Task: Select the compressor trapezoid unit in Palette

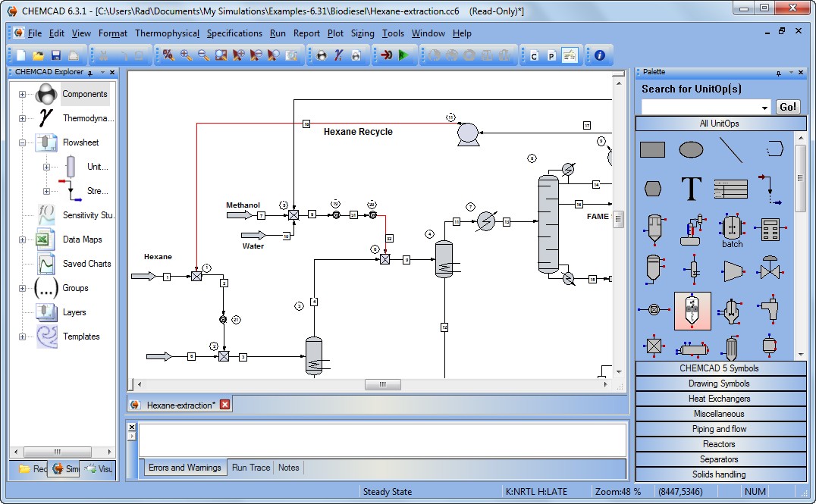Action: [733, 271]
